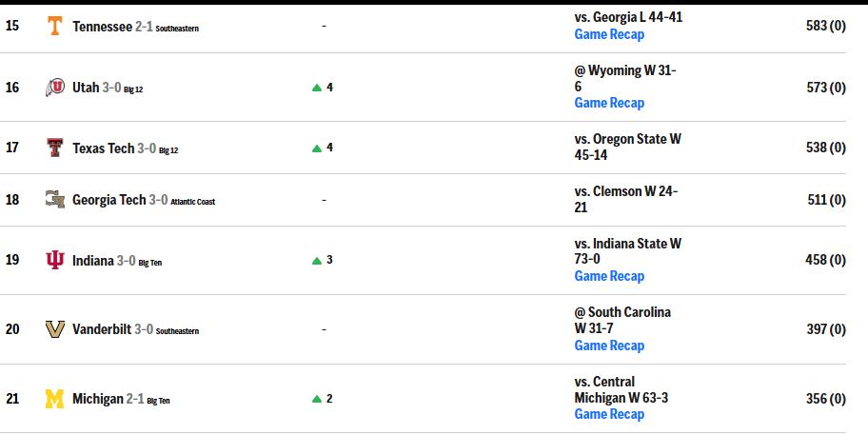Open the Texas Tech logo
Image resolution: width=868 pixels, height=435 pixels.
point(55,148)
